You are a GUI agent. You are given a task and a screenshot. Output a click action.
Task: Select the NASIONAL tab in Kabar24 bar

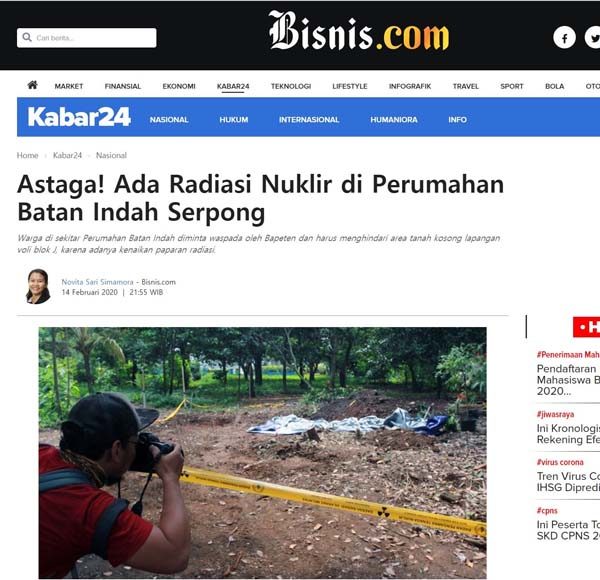click(169, 120)
